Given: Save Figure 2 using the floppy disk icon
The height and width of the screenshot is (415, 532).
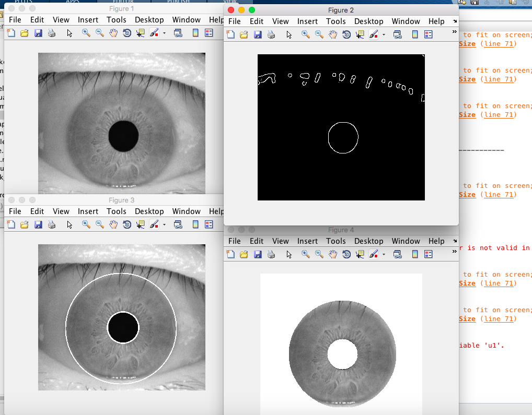Looking at the screenshot, I should [x=258, y=34].
